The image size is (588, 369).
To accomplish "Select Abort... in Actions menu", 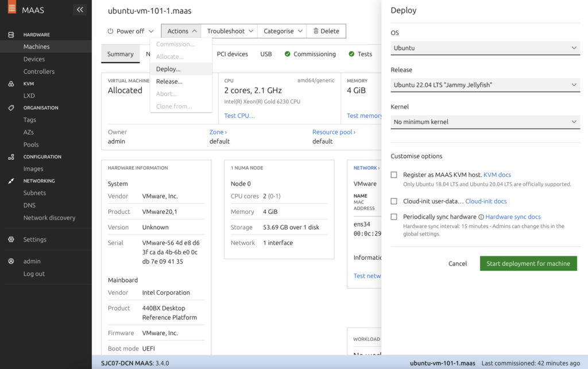I will pyautogui.click(x=181, y=94).
